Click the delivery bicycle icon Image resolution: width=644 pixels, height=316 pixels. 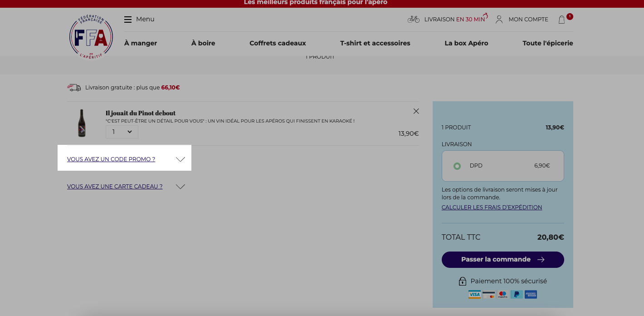click(x=414, y=19)
